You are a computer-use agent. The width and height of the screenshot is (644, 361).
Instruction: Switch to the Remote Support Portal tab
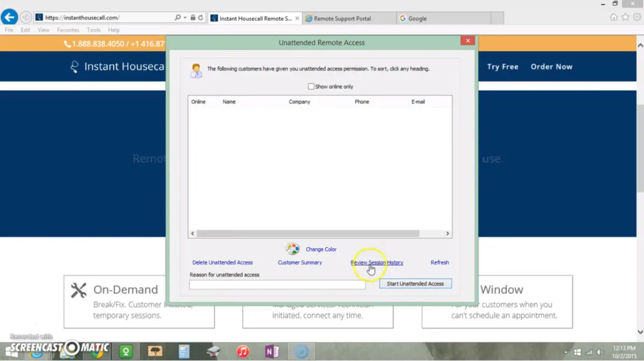tap(348, 18)
